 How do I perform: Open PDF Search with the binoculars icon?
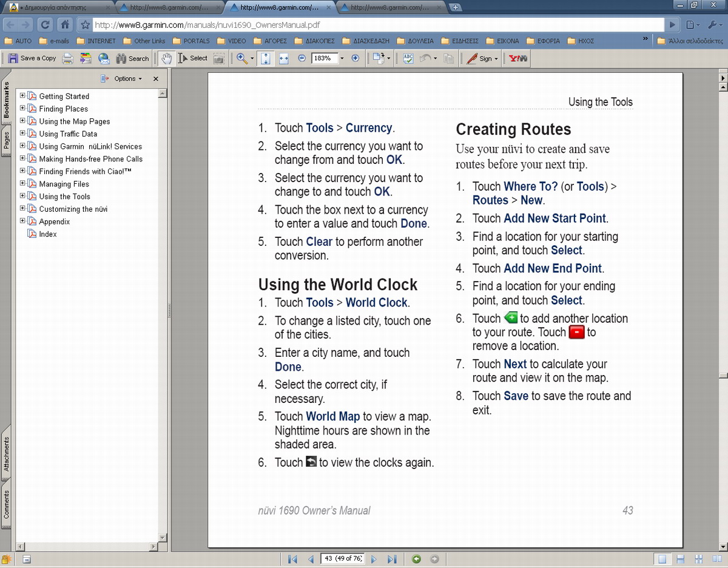pyautogui.click(x=132, y=58)
